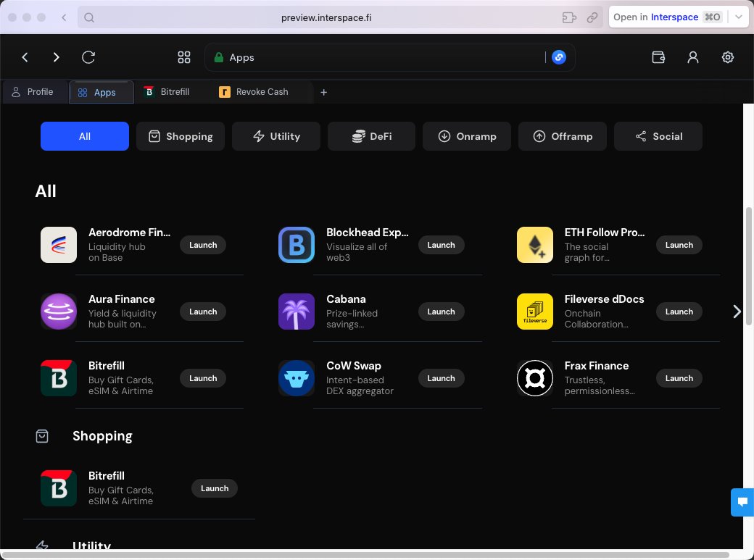
Task: Click the "Intent-based DEX aggregator" description
Action: click(360, 385)
